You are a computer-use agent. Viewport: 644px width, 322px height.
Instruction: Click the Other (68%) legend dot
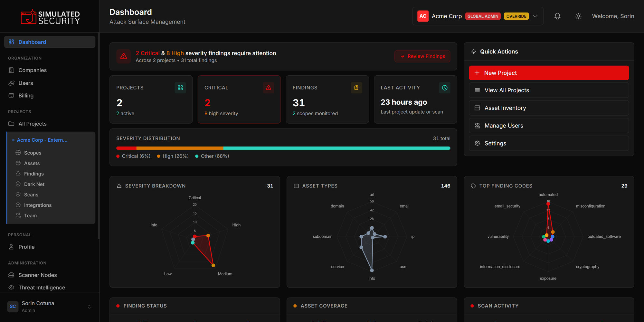197,156
